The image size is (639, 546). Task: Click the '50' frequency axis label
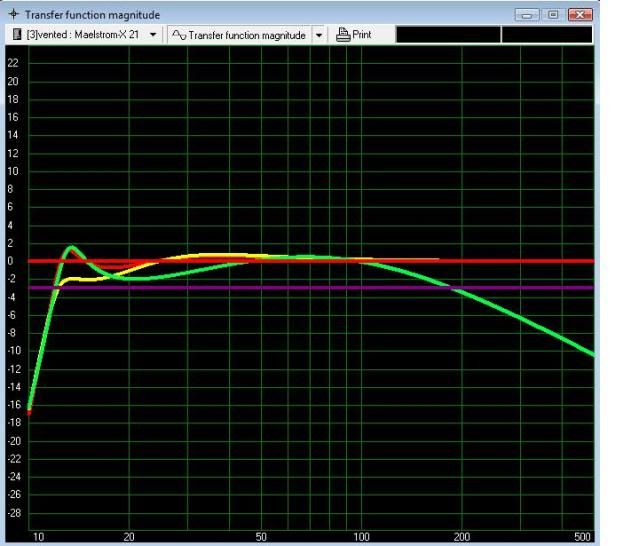261,537
